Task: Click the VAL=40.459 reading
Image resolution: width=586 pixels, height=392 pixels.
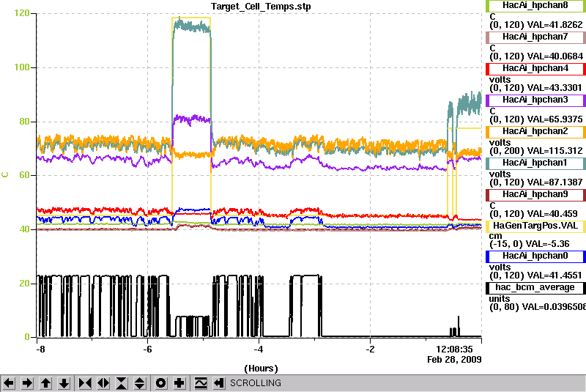Action: 552,214
